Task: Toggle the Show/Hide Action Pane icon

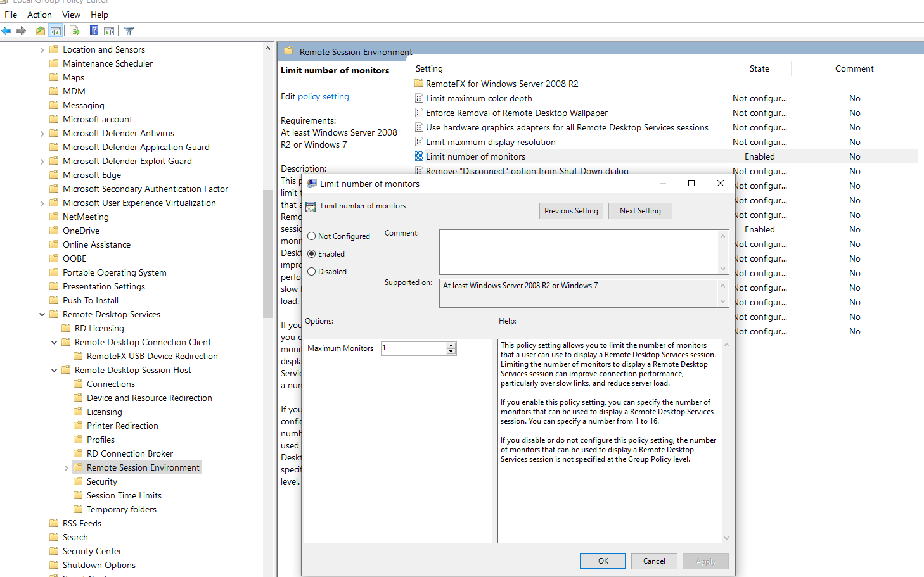Action: pos(108,30)
